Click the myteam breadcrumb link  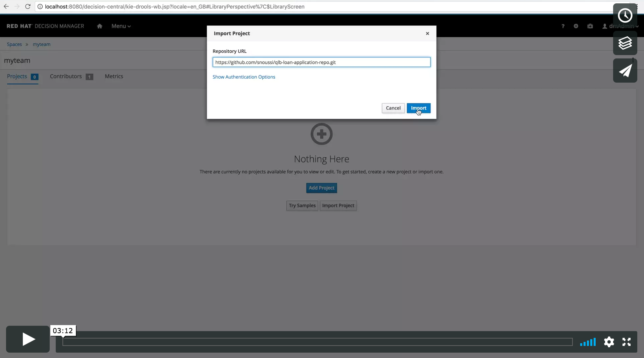pos(42,44)
